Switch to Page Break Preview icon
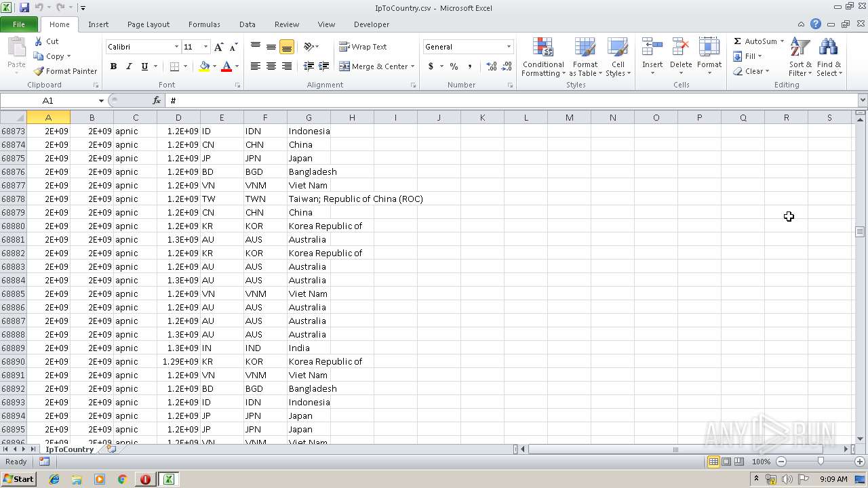Screen dimensions: 868x488 coord(739,462)
